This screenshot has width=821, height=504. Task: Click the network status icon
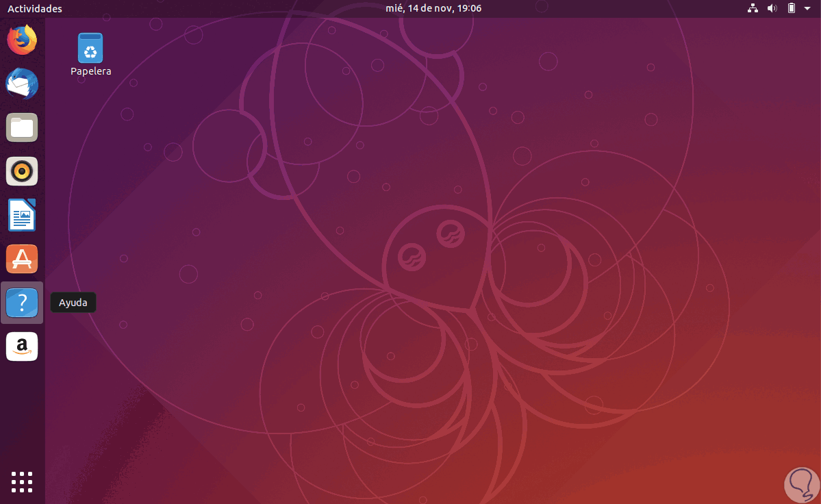tap(753, 8)
